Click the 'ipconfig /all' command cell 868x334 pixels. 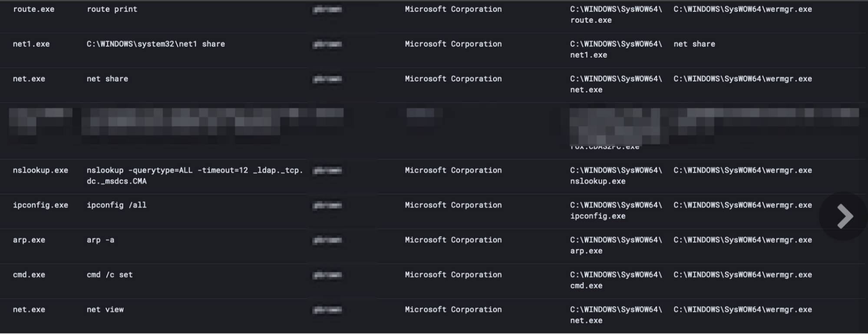pos(116,205)
